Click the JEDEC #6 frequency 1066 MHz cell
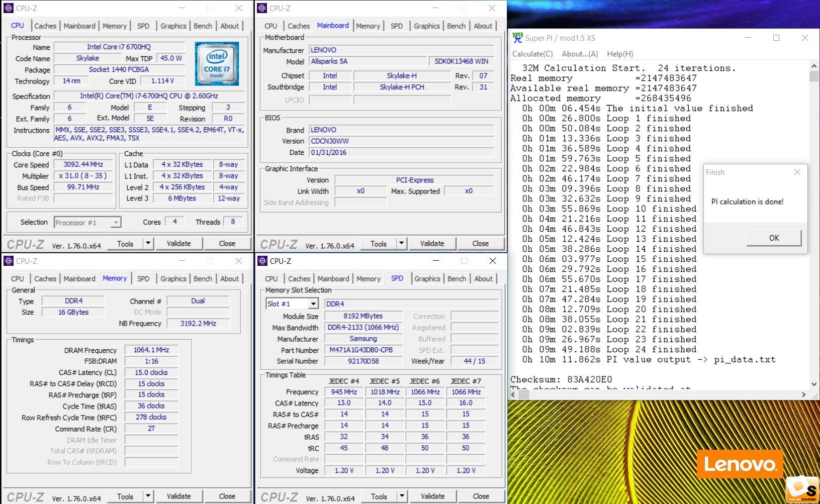Image resolution: width=820 pixels, height=504 pixels. (425, 392)
